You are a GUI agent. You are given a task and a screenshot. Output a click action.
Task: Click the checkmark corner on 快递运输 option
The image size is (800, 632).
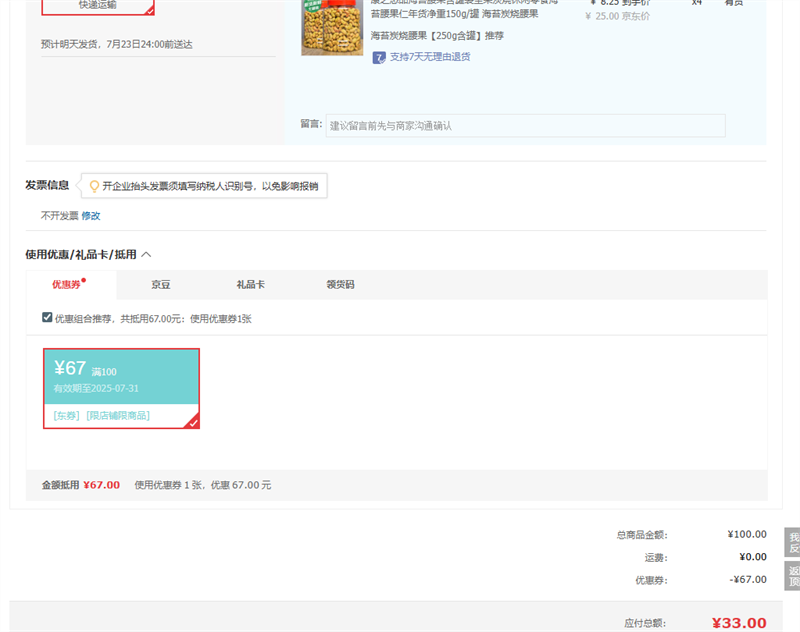(149, 10)
